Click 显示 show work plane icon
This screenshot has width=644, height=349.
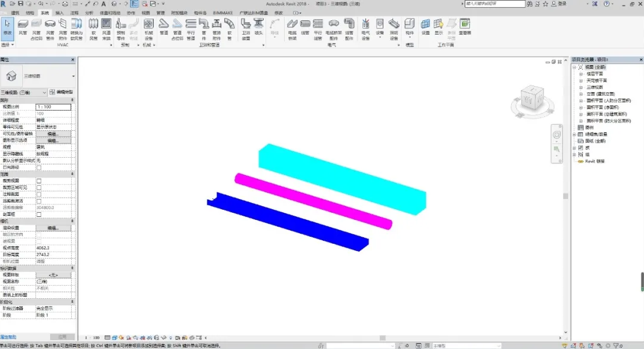coord(439,27)
